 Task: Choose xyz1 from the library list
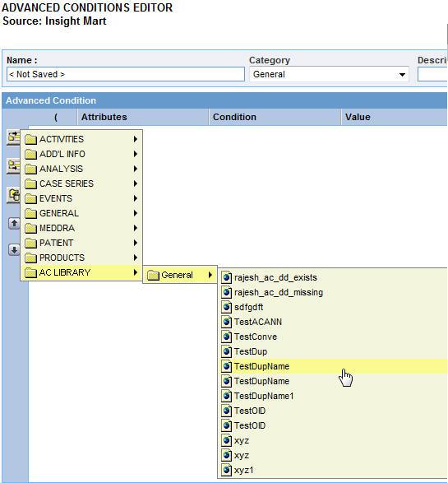coord(333,470)
